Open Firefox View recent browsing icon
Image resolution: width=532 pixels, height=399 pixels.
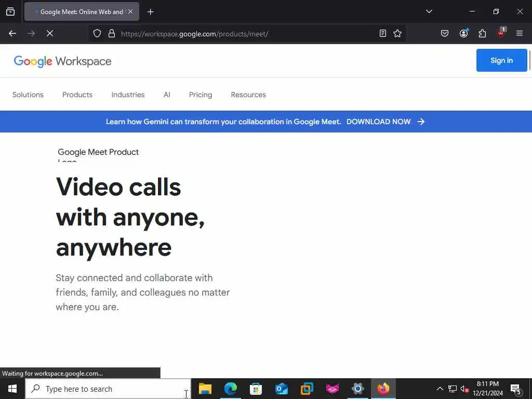click(x=10, y=11)
